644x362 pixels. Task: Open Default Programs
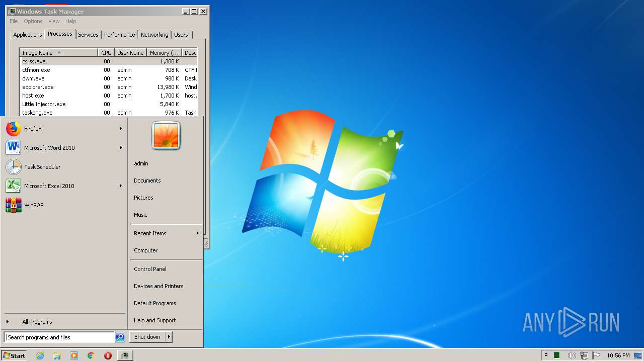[155, 303]
